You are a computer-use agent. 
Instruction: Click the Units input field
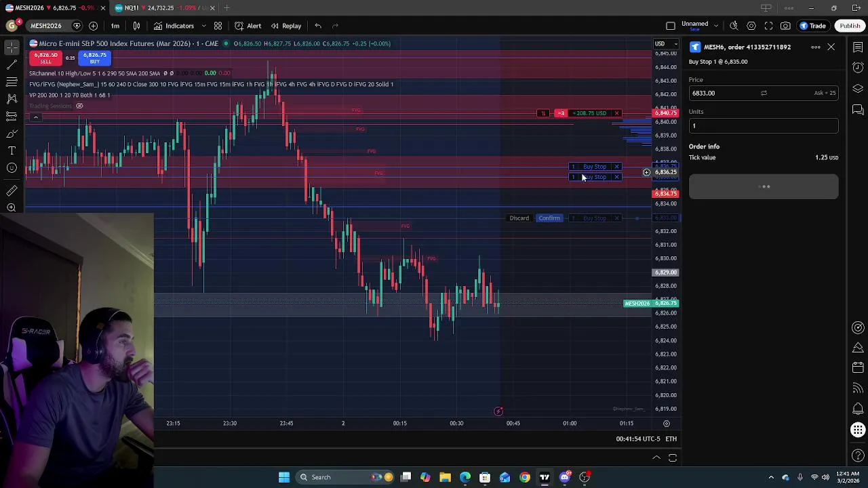point(764,125)
